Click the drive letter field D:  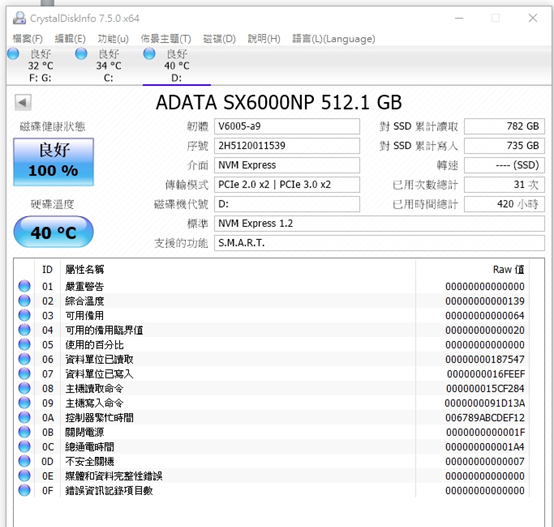coord(287,204)
